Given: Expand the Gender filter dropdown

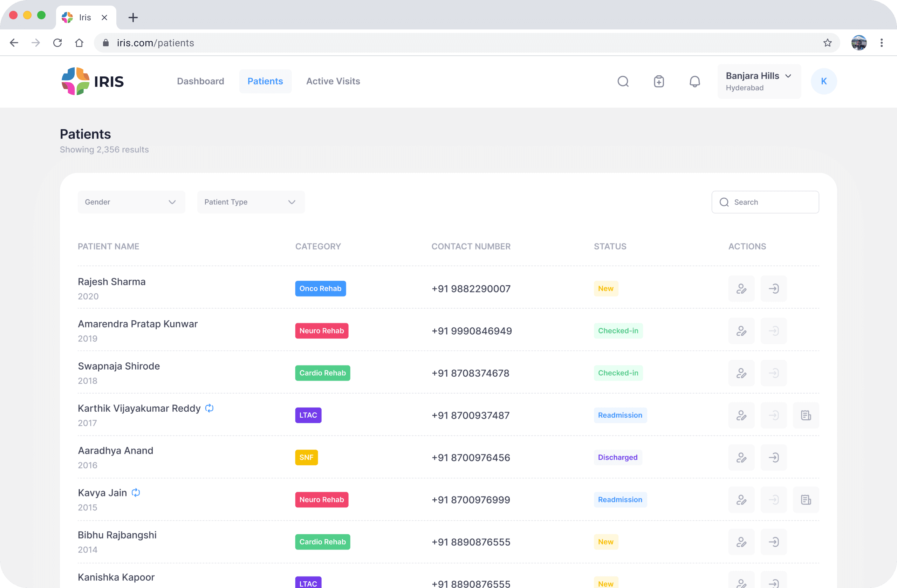Looking at the screenshot, I should point(131,202).
